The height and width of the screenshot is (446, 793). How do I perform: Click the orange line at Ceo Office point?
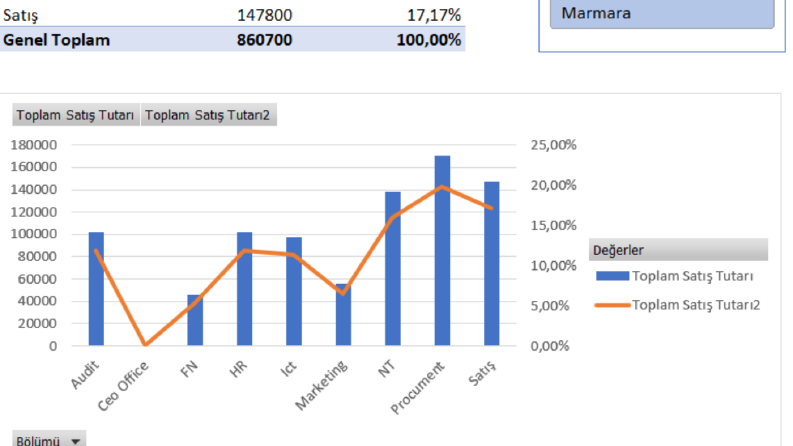[x=146, y=344]
